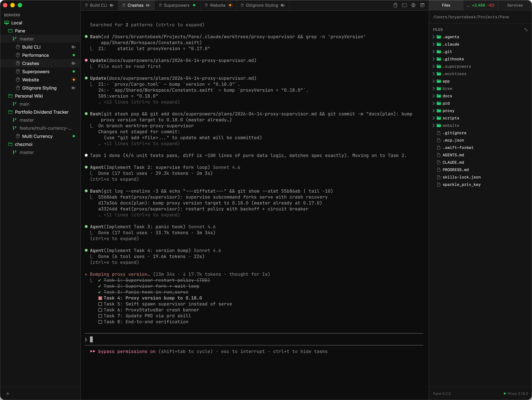The height and width of the screenshot is (400, 532).
Task: Click the + button at the sidebar bottom
Action: (8, 394)
